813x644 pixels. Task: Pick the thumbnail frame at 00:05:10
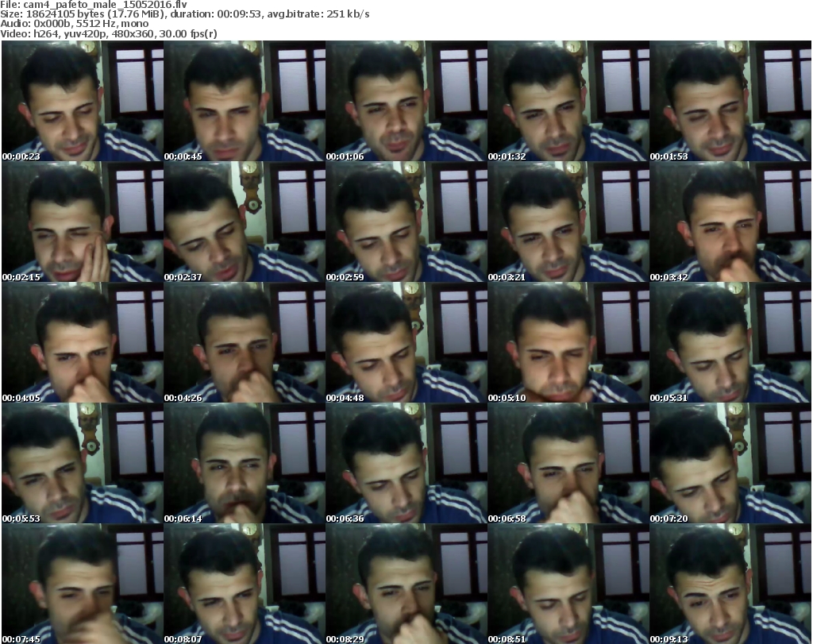pos(568,343)
